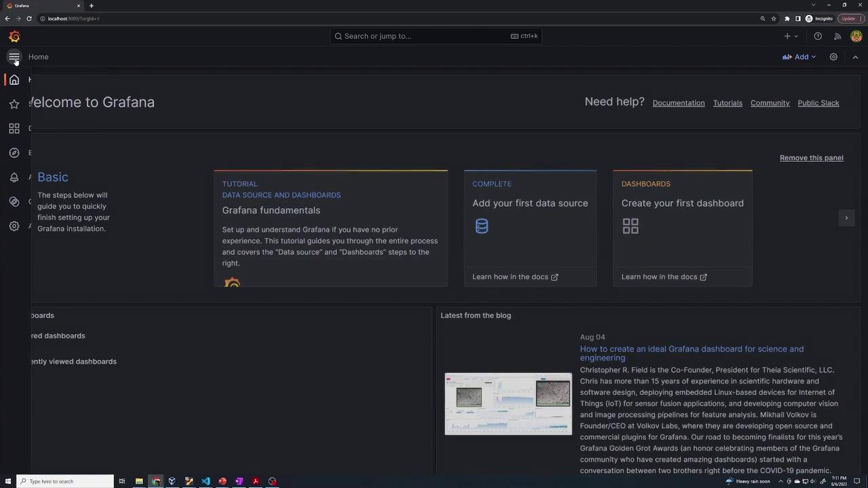Open the Community link
The image size is (868, 488).
click(x=770, y=103)
